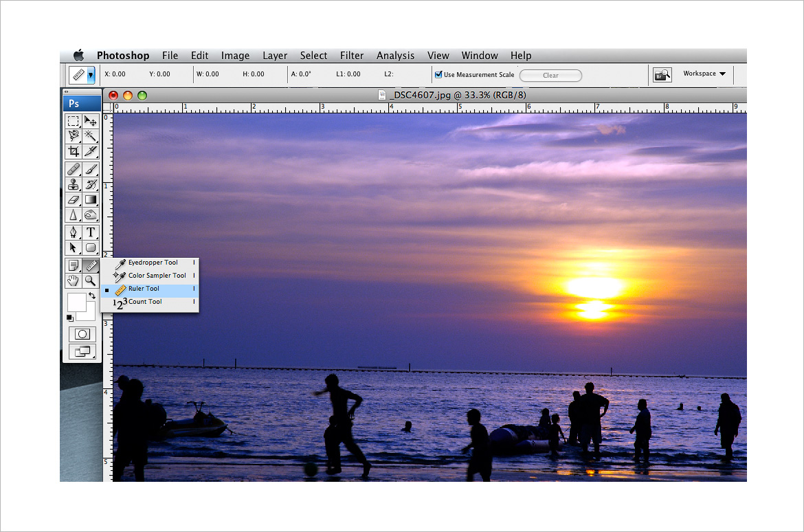The image size is (804, 532).
Task: Swap foreground and background colors
Action: tap(92, 296)
